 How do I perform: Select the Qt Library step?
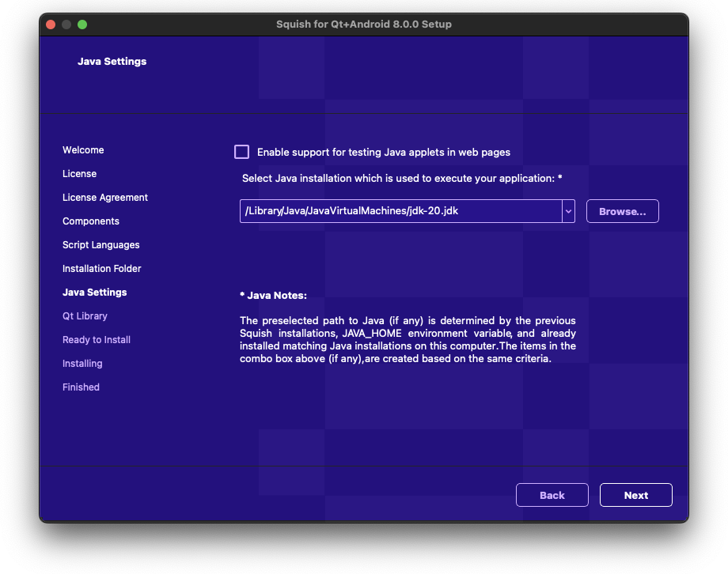click(85, 315)
